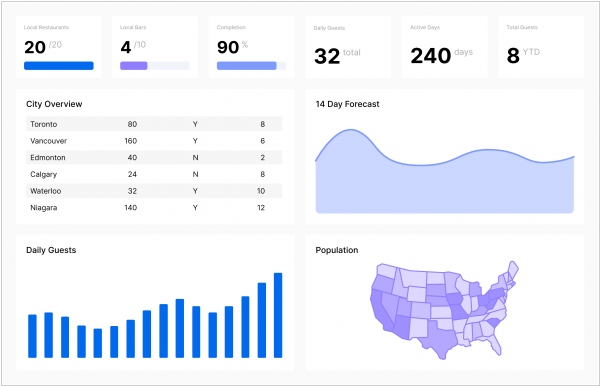Select California on the Population map
The image size is (600, 386).
point(380,310)
